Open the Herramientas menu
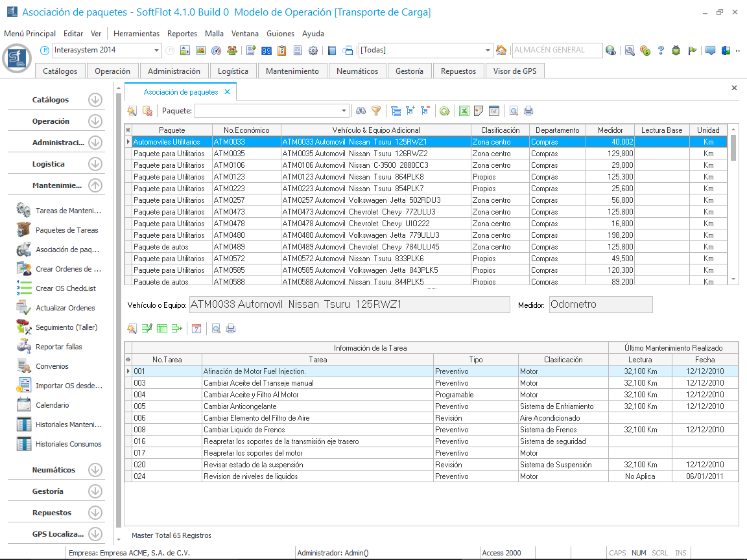The width and height of the screenshot is (747, 560). 136,34
